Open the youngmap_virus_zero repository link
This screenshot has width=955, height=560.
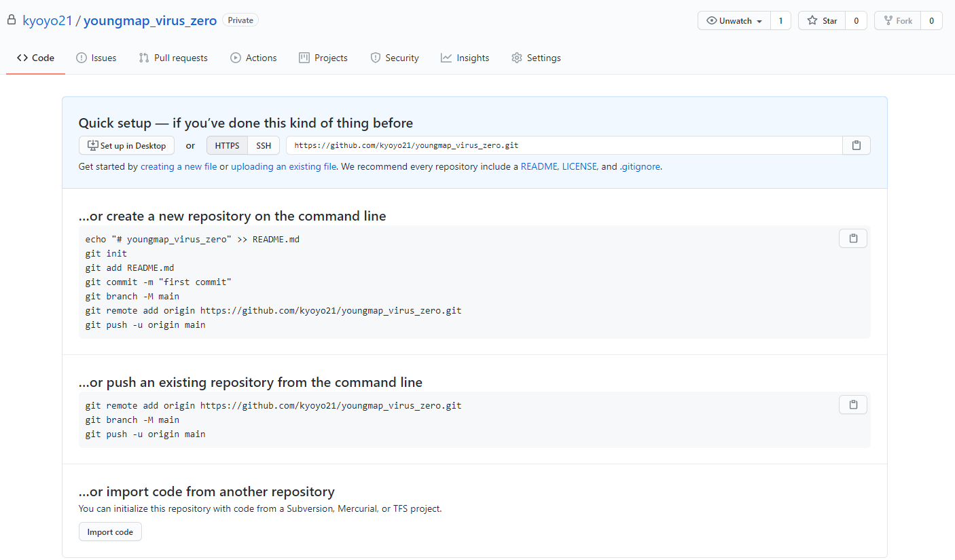pos(150,20)
